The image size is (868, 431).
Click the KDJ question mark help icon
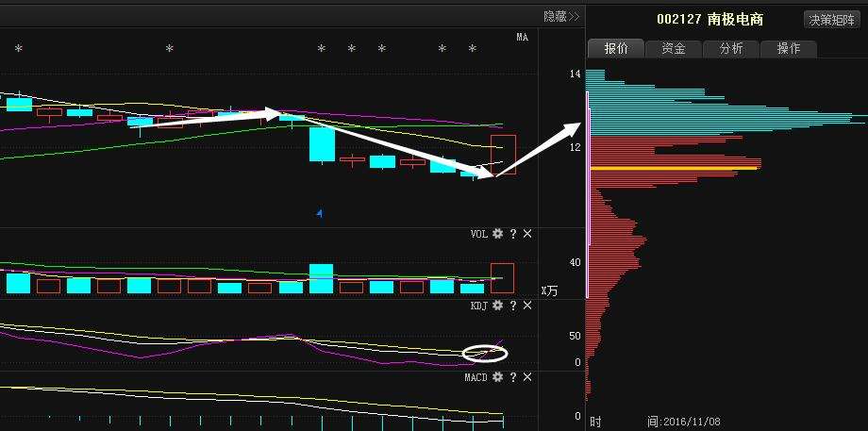coord(513,307)
